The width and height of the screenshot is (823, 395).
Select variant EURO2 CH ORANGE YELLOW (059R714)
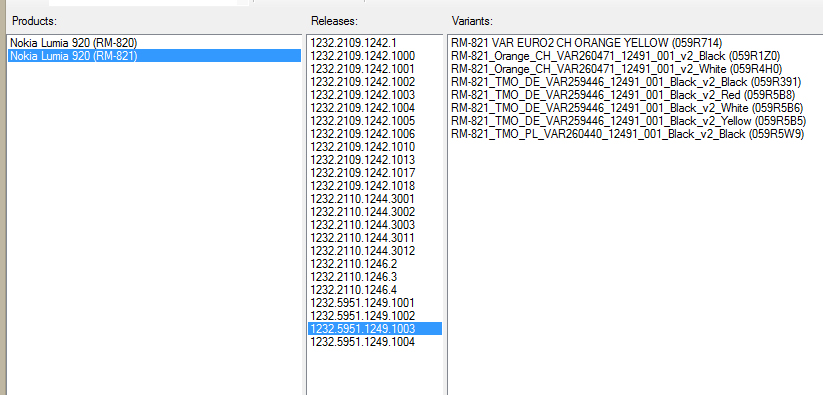pos(586,43)
